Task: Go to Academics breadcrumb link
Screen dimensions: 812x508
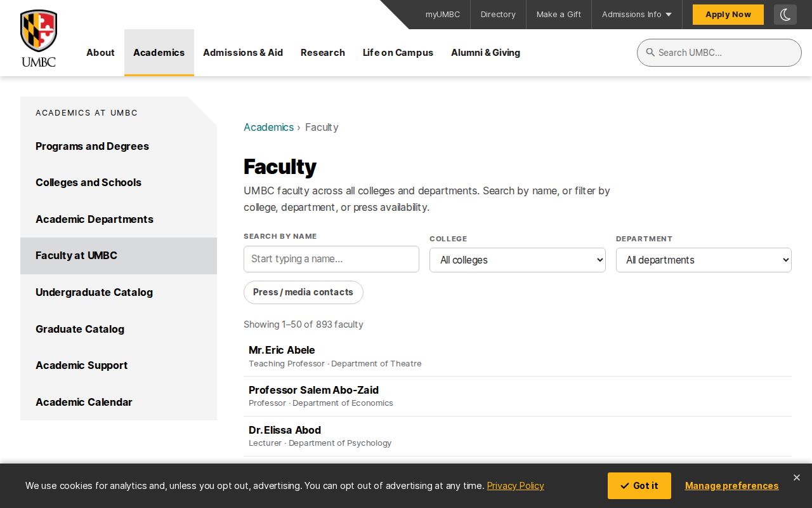Action: (268, 127)
